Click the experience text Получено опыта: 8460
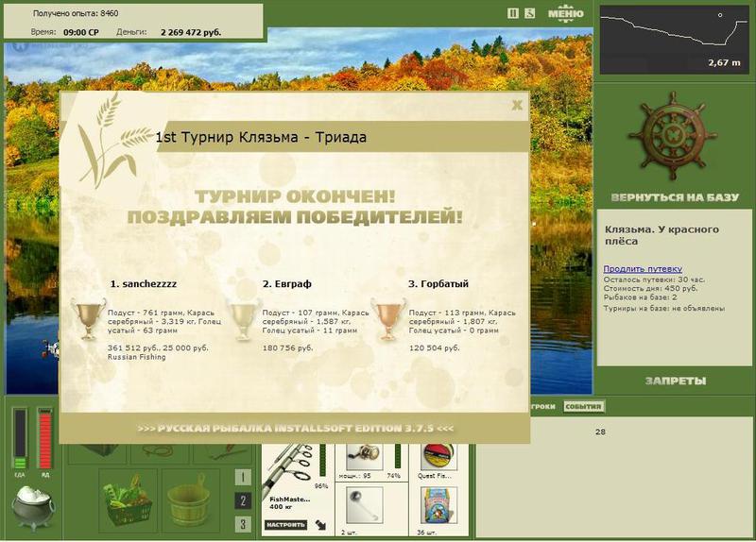Image resolution: width=756 pixels, height=542 pixels. click(x=76, y=13)
